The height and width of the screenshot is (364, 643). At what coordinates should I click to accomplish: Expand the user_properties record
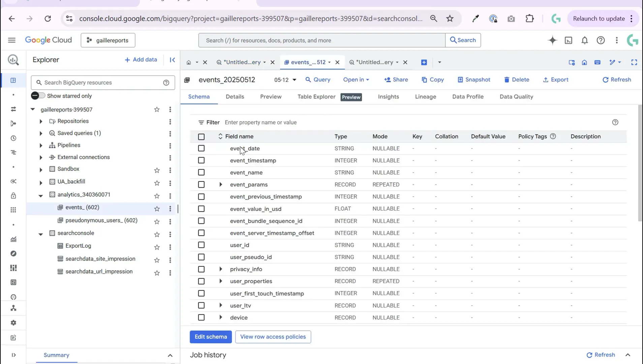pos(221,281)
